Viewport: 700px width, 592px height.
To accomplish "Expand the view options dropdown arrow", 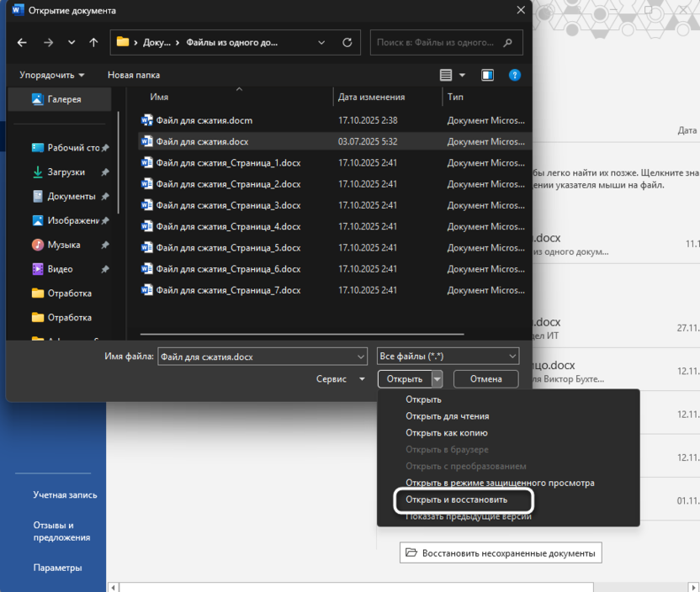I will [x=463, y=76].
